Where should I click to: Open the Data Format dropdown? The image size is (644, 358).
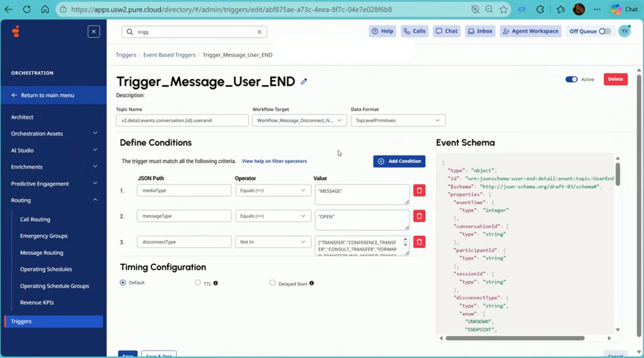point(398,120)
